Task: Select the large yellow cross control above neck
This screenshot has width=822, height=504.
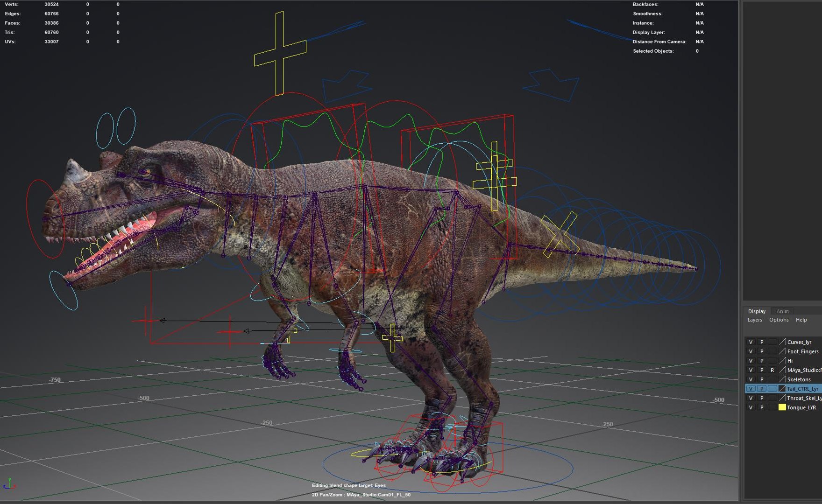Action: (279, 53)
